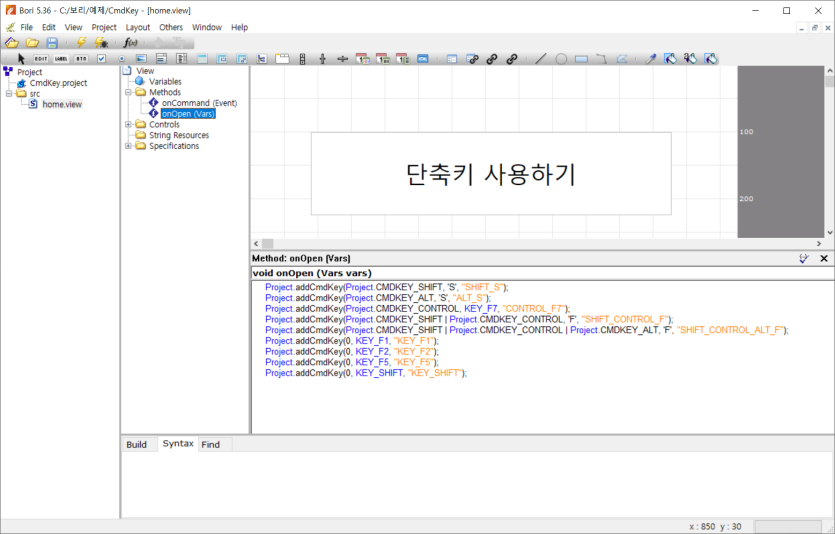Click the "CONTROL_F7" string in code
Screen dimensions: 835x534
click(534, 309)
